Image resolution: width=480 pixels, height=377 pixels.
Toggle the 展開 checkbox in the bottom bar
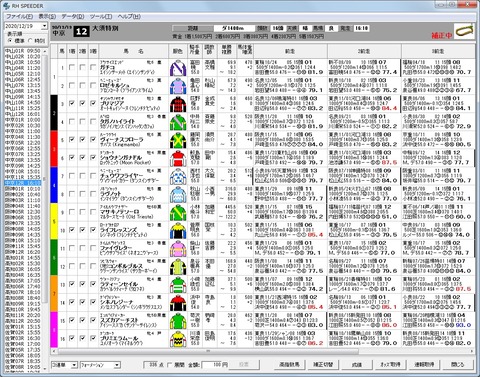tap(170, 365)
